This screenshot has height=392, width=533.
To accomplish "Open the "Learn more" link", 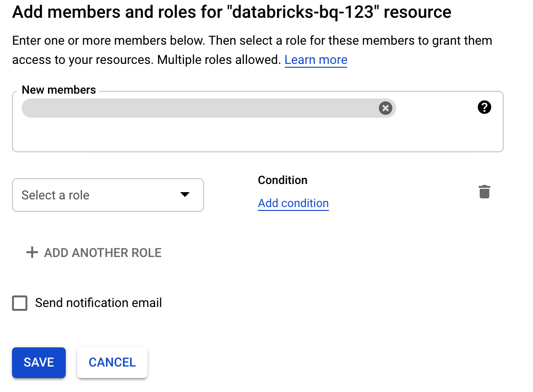I will click(x=315, y=60).
